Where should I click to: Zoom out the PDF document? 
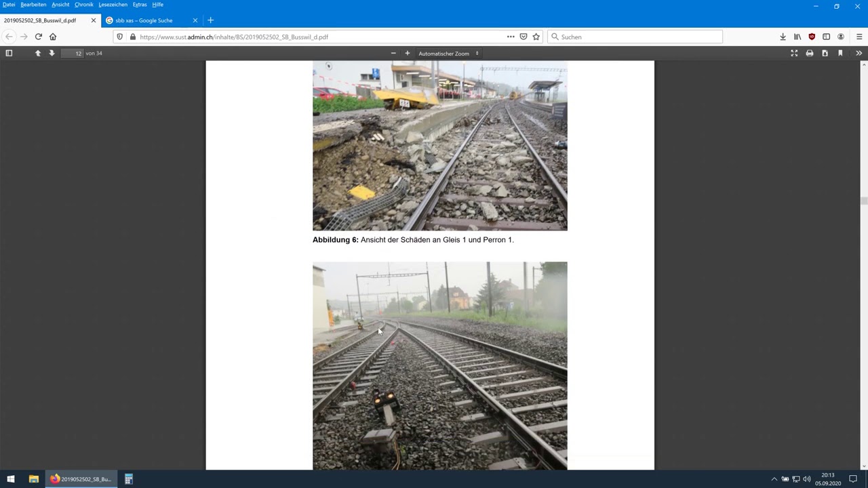[393, 53]
